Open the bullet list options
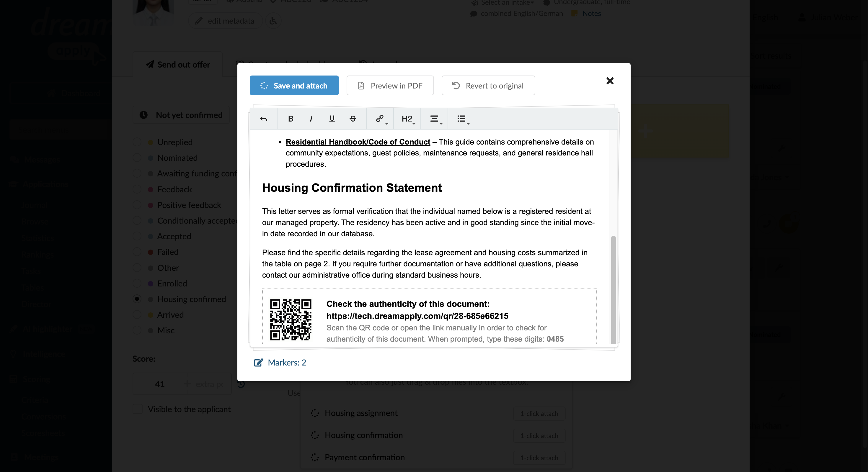Screen dimensions: 868x472 click(463, 119)
